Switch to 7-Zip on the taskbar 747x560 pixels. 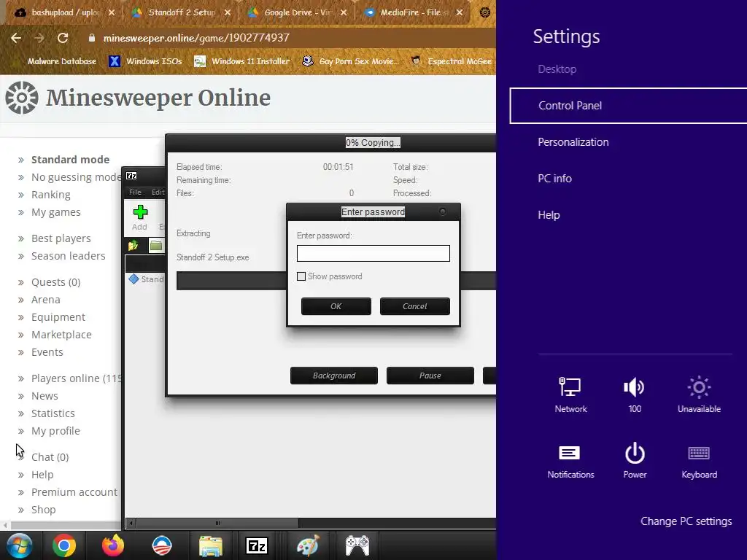point(257,545)
